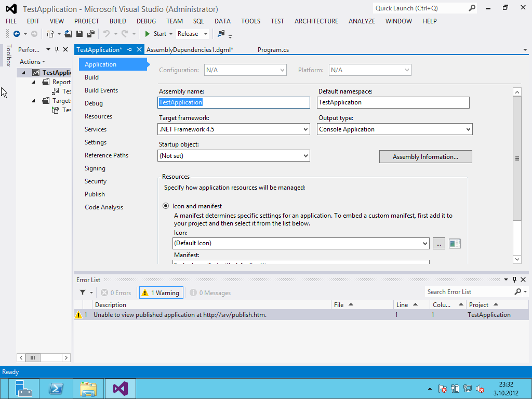Expand the Actions dropdown in Performance Explorer
Image resolution: width=532 pixels, height=399 pixels.
pos(32,62)
